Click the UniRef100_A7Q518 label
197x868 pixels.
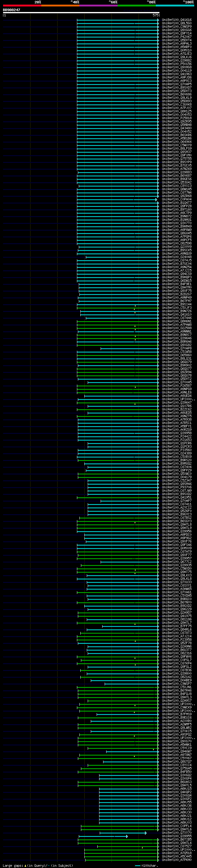click(x=177, y=853)
